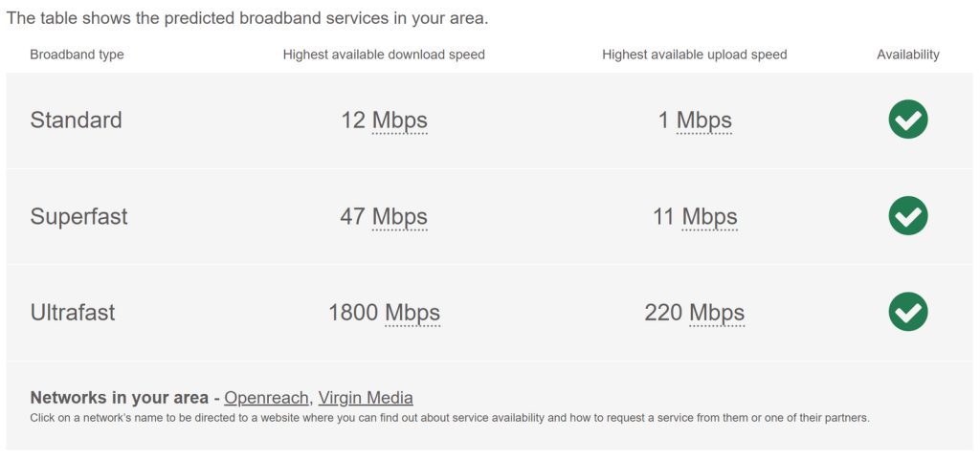Select the Standard broadband row label
Screen dimensions: 980x460
[x=76, y=120]
